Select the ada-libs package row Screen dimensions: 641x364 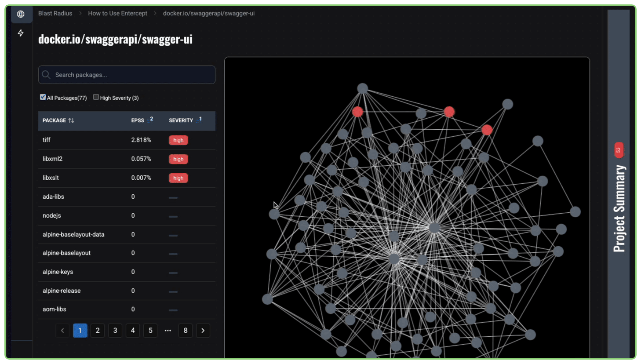click(127, 197)
